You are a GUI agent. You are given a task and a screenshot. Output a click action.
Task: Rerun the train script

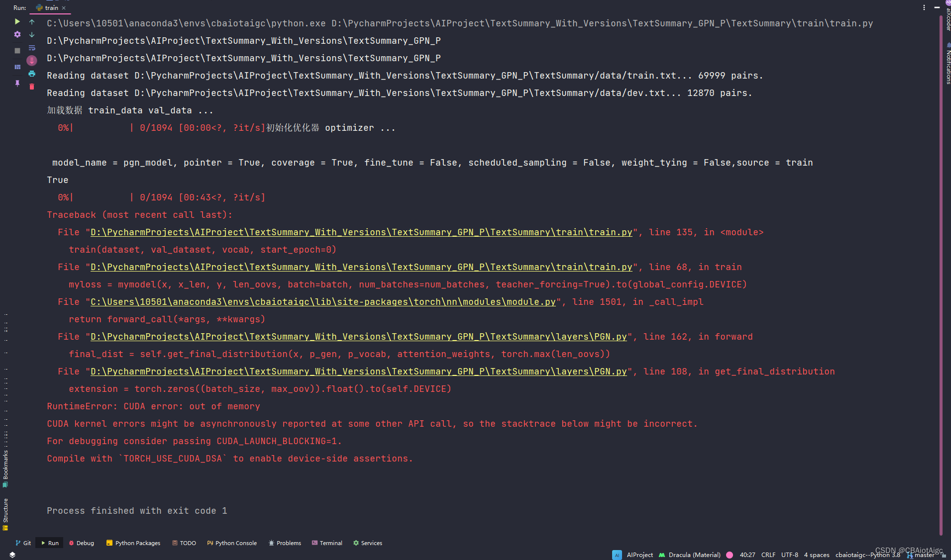click(17, 22)
